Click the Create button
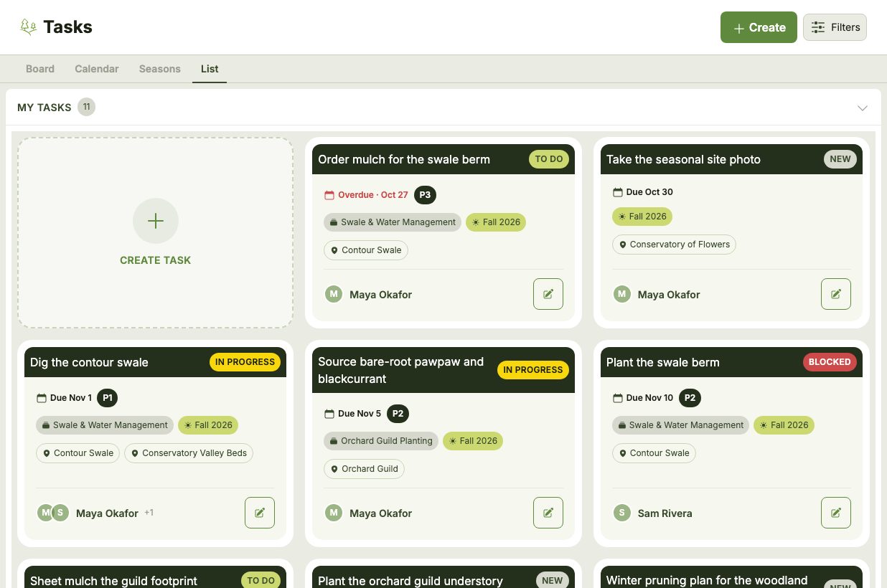Image resolution: width=887 pixels, height=588 pixels. click(x=759, y=27)
